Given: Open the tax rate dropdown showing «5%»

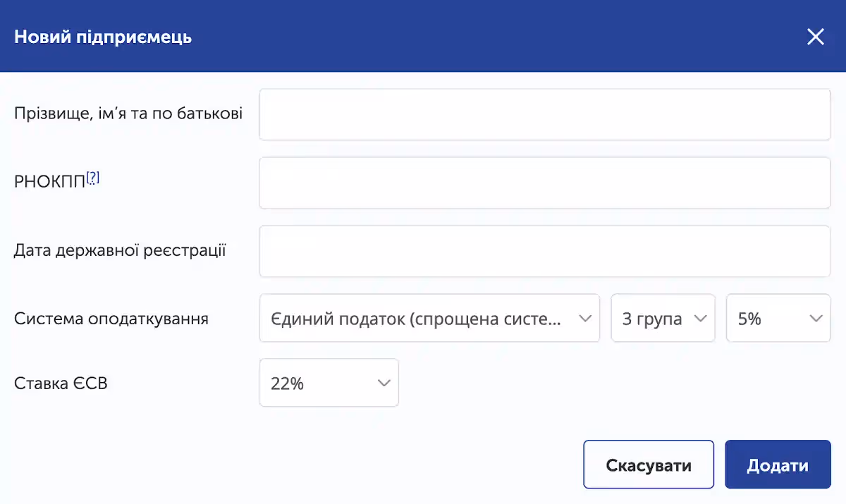Looking at the screenshot, I should pos(778,318).
